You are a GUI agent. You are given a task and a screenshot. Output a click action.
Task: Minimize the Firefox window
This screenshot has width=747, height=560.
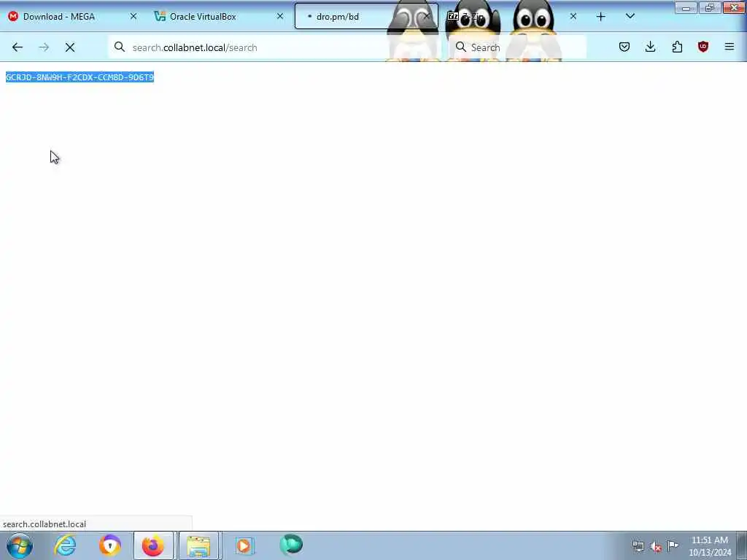coord(686,7)
